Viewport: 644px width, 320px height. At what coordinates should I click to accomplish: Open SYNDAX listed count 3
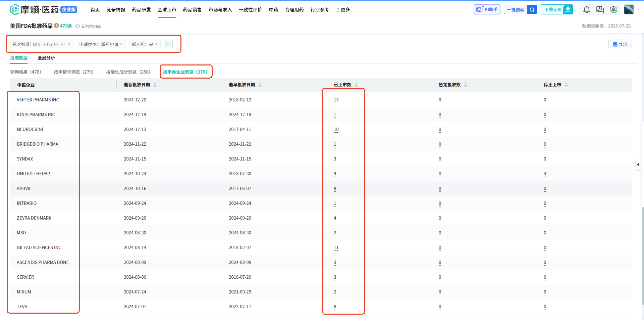(335, 159)
